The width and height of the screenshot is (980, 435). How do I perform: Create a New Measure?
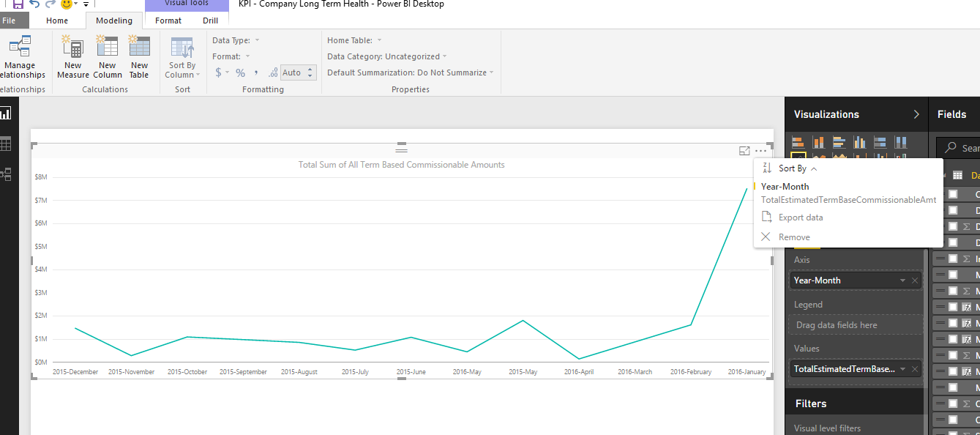tap(73, 57)
